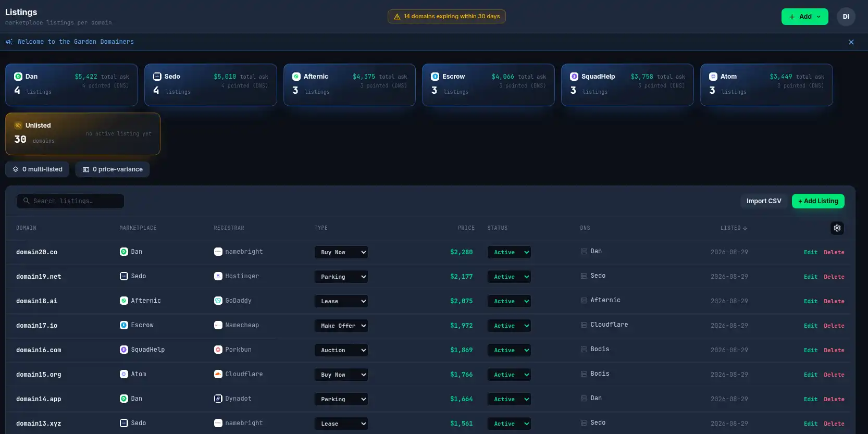Edit the domain20.co listing
868x434 pixels.
click(x=811, y=252)
